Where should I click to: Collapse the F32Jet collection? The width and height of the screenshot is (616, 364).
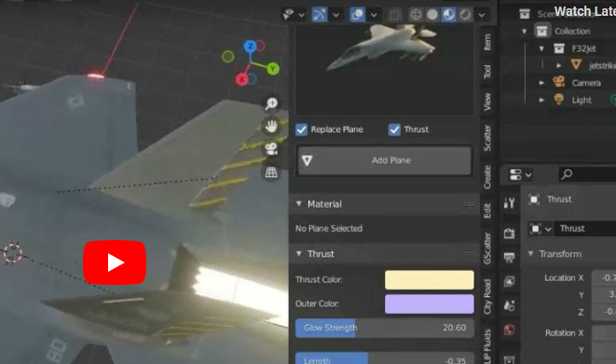541,48
